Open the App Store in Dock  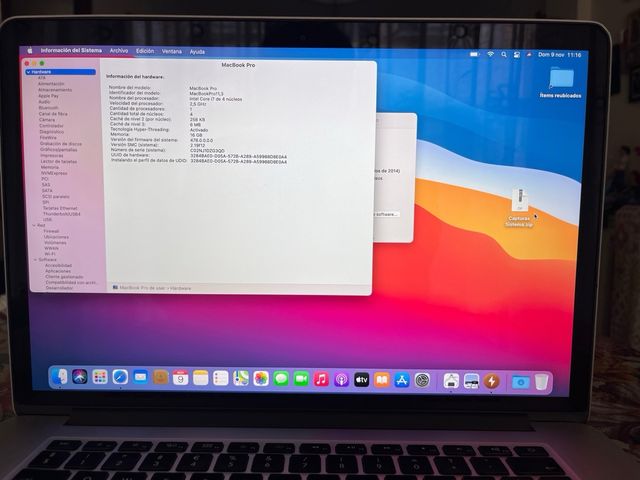(x=402, y=380)
